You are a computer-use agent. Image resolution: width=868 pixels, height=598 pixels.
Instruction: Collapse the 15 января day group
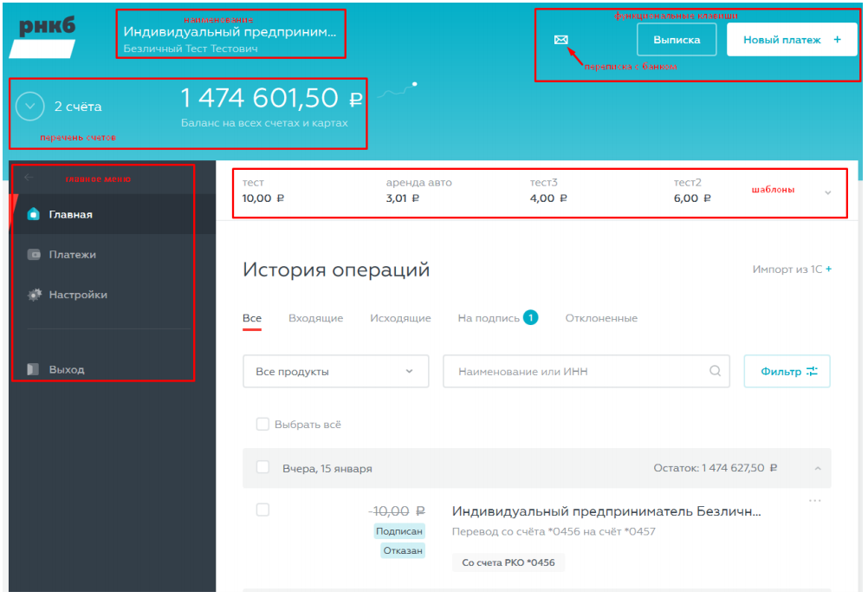(x=817, y=469)
